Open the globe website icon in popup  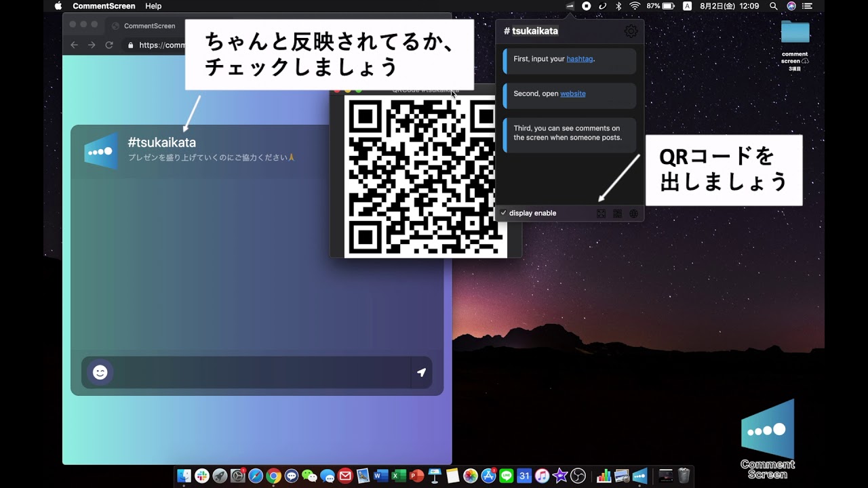633,213
